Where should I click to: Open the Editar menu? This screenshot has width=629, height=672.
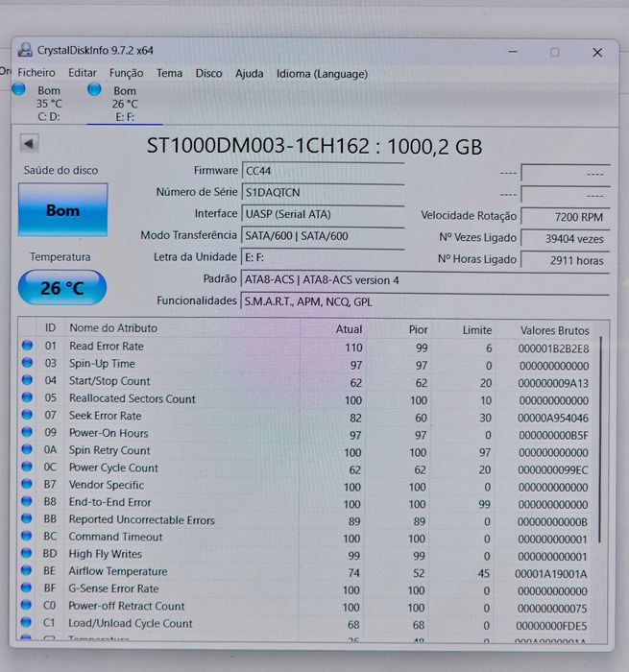pyautogui.click(x=83, y=73)
